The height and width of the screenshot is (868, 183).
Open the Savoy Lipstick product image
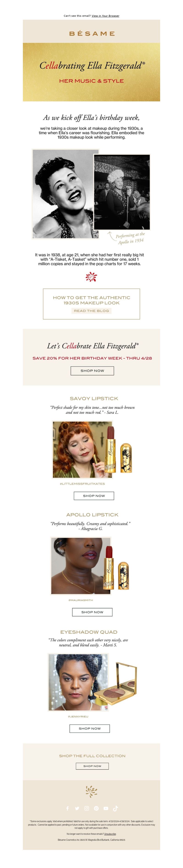coord(92,449)
